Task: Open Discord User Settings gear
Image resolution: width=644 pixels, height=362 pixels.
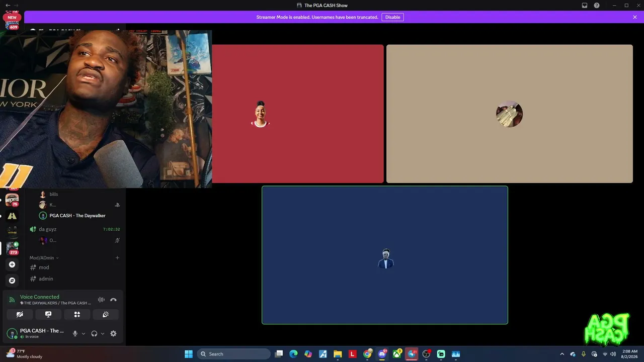Action: [113, 333]
